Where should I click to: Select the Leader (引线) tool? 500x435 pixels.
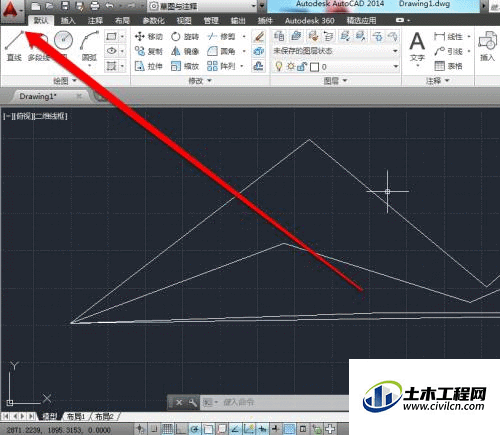tap(449, 51)
